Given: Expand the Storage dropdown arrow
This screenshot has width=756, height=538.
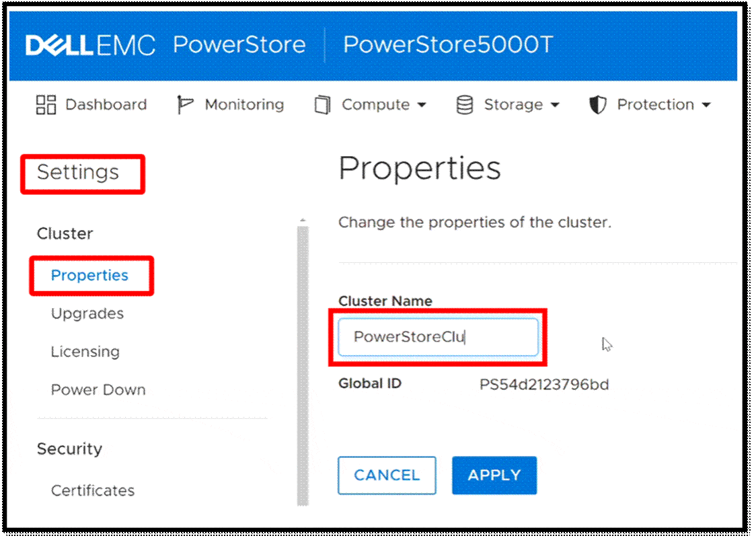Looking at the screenshot, I should click(555, 105).
